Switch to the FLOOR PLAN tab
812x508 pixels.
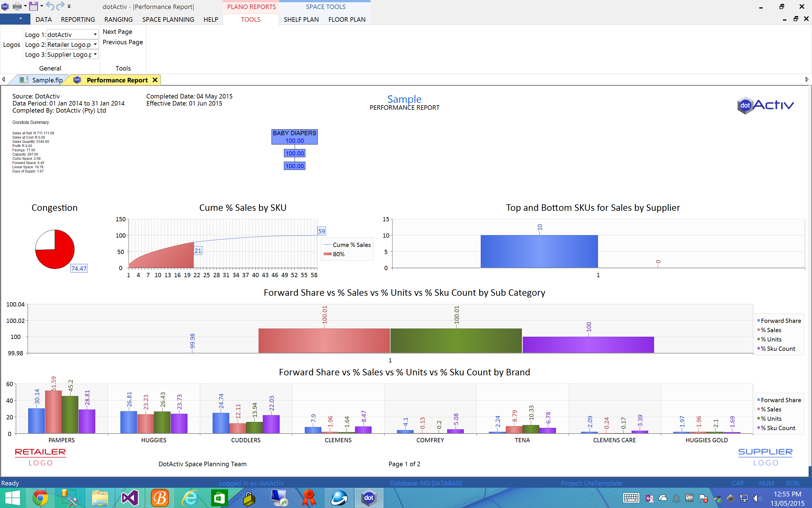[x=347, y=19]
